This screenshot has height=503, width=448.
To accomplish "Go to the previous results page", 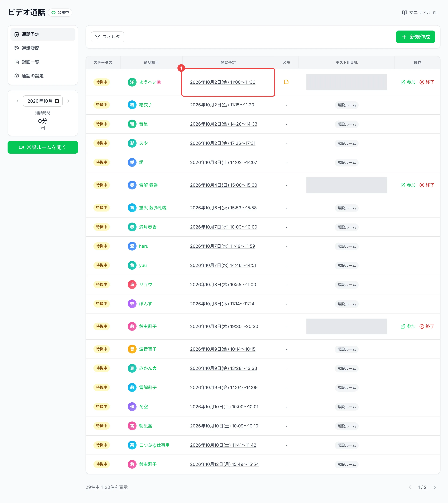I will click(x=410, y=487).
